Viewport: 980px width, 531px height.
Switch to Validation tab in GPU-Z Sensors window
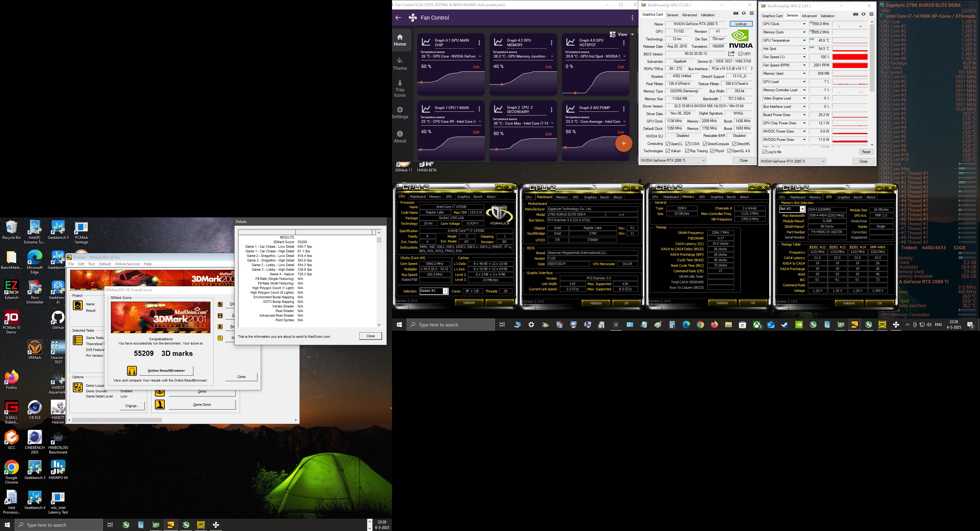pyautogui.click(x=827, y=16)
